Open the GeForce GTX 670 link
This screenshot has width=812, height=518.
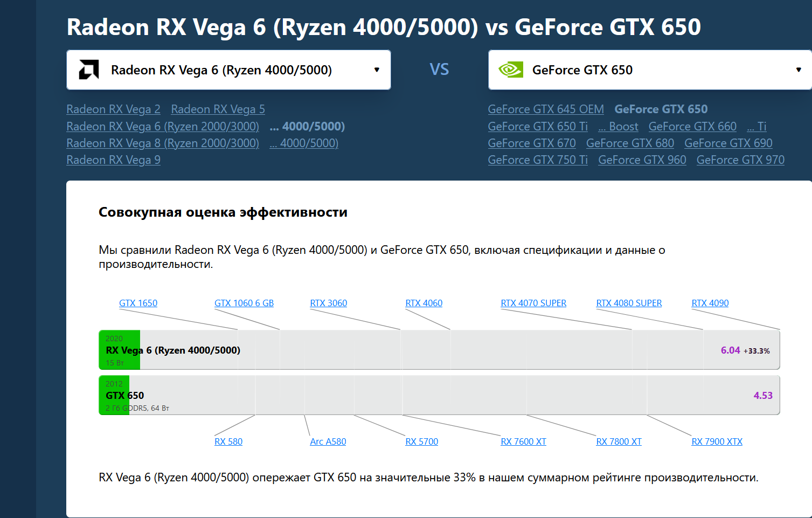point(532,143)
